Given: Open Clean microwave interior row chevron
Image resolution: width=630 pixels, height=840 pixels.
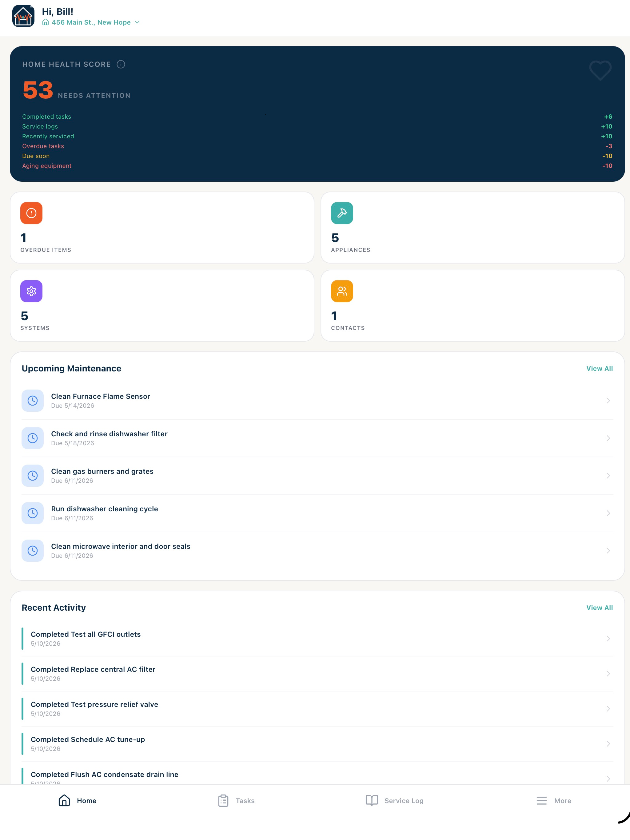Looking at the screenshot, I should coord(608,551).
